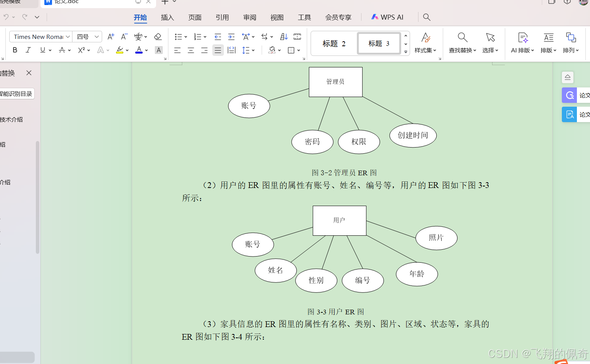Open the 工具 tab
The height and width of the screenshot is (364, 590).
(x=304, y=17)
